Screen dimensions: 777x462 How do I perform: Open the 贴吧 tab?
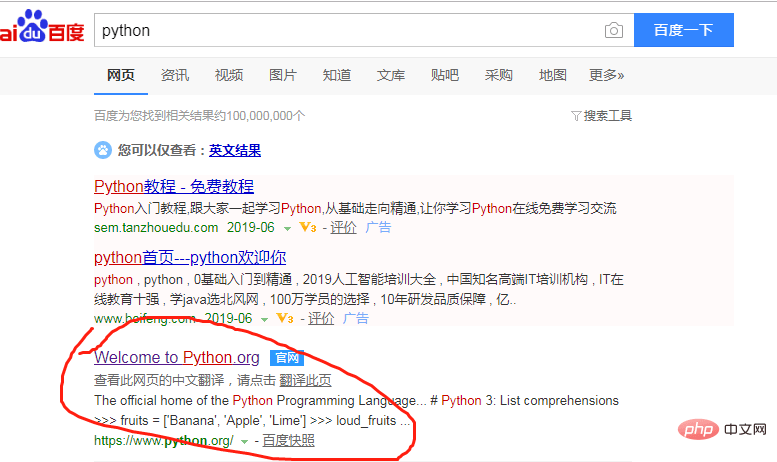coord(444,75)
